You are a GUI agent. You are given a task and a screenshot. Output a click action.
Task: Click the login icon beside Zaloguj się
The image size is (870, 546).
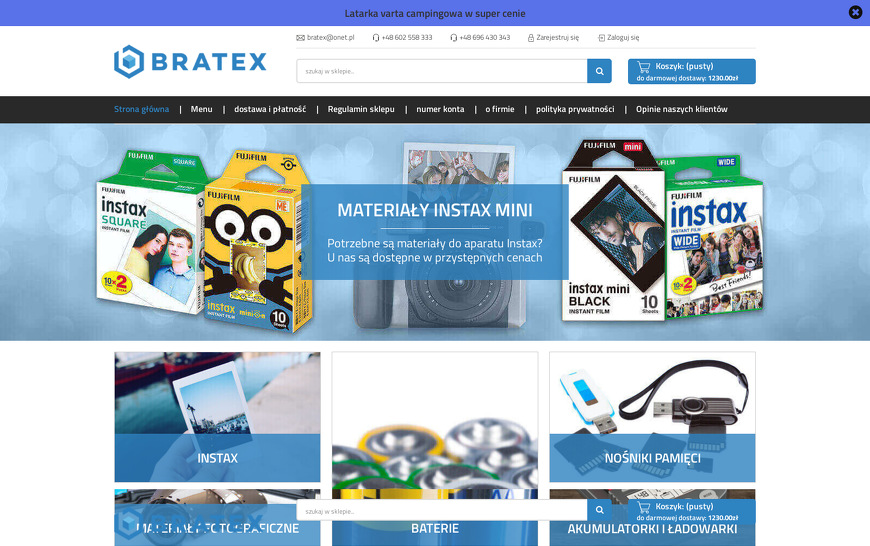(601, 38)
